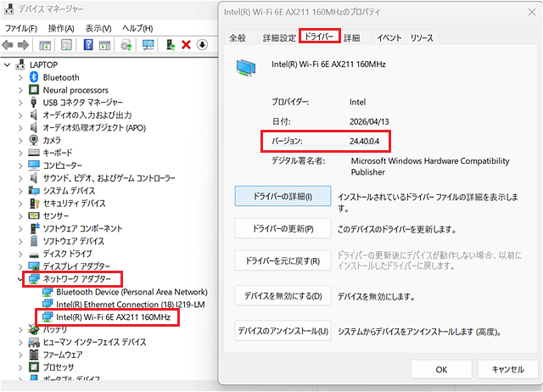This screenshot has width=543, height=392.
Task: Click the キャンセル button
Action: (x=507, y=369)
